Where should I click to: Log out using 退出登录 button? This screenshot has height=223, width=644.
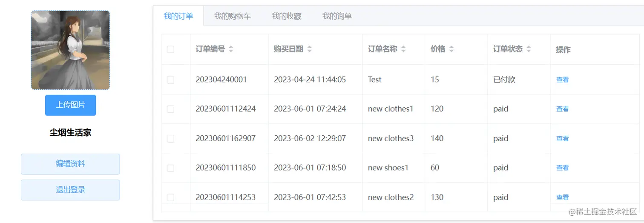[70, 190]
